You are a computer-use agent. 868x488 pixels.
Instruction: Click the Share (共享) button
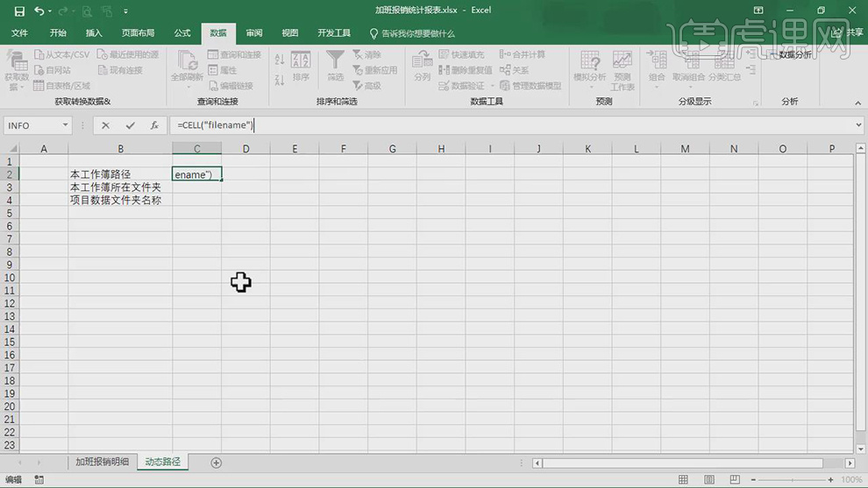[848, 33]
